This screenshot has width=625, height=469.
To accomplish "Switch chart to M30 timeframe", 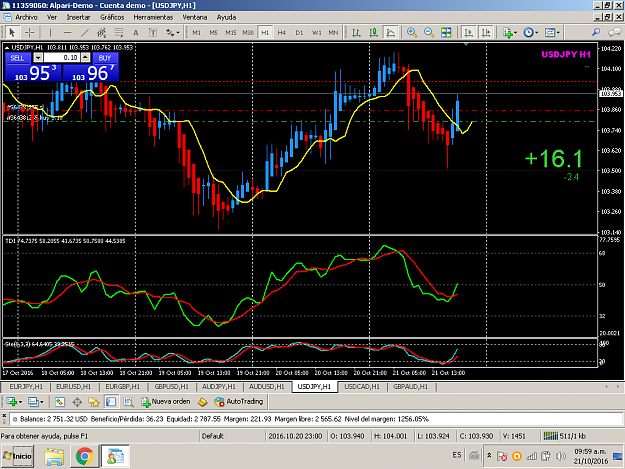I will pos(248,33).
